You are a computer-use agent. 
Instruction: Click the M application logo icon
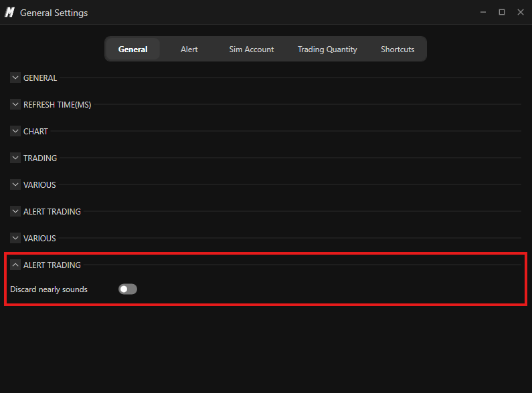point(9,13)
